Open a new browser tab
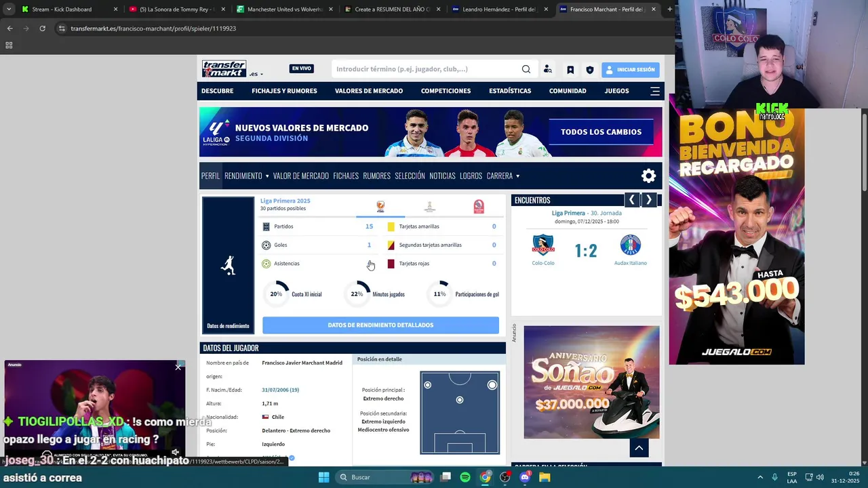This screenshot has height=488, width=868. (x=669, y=9)
